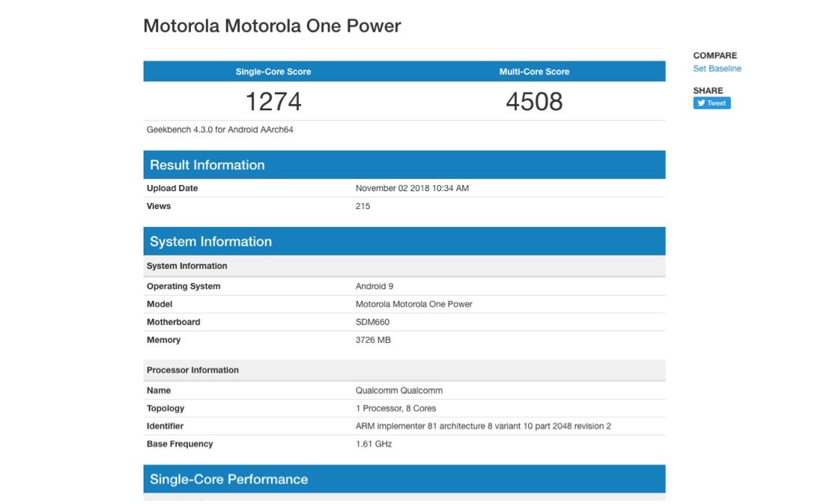827x504 pixels.
Task: Select the ARM implementer identifier text
Action: (x=483, y=426)
